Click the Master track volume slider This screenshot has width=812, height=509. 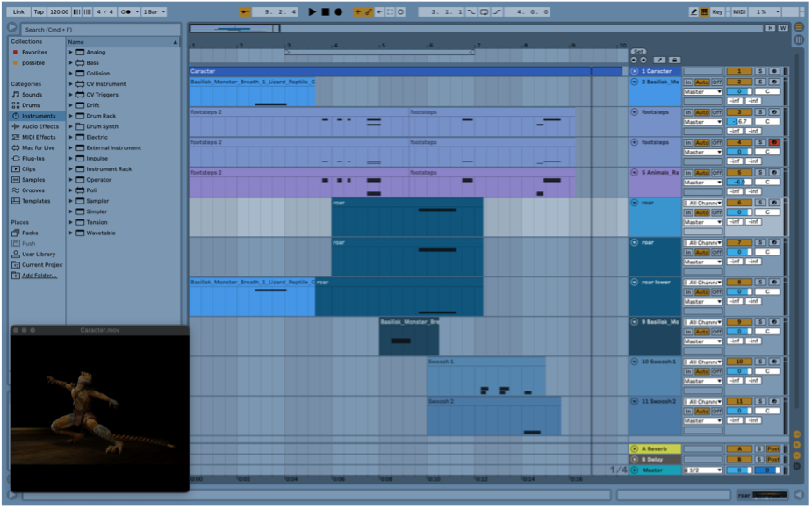coord(739,470)
